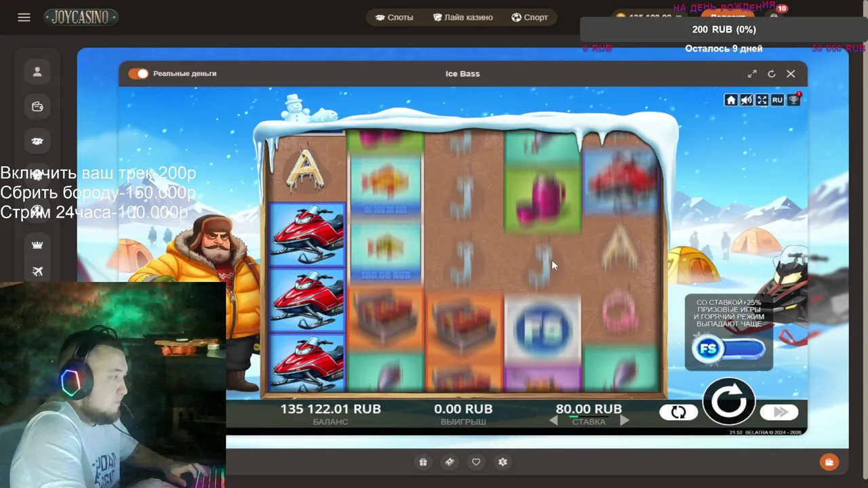Click the JOYCASINO logo
This screenshot has width=868, height=488.
[81, 17]
